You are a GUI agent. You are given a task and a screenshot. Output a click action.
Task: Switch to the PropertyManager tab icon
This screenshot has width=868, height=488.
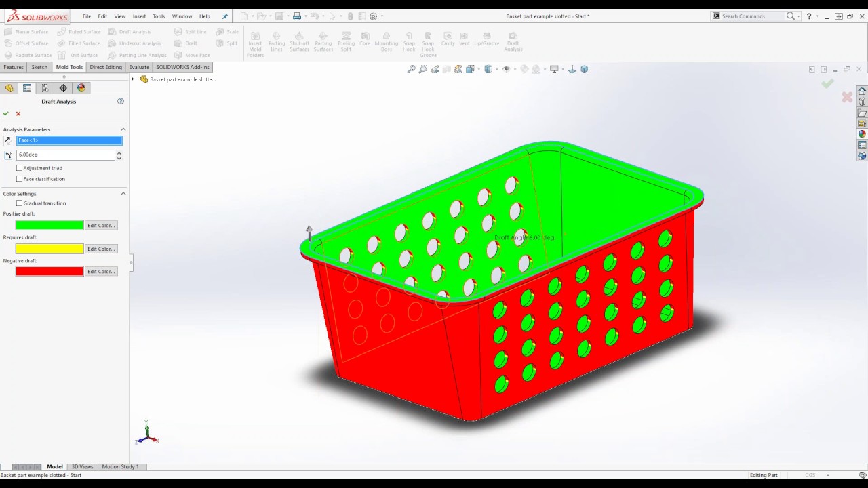tap(27, 88)
